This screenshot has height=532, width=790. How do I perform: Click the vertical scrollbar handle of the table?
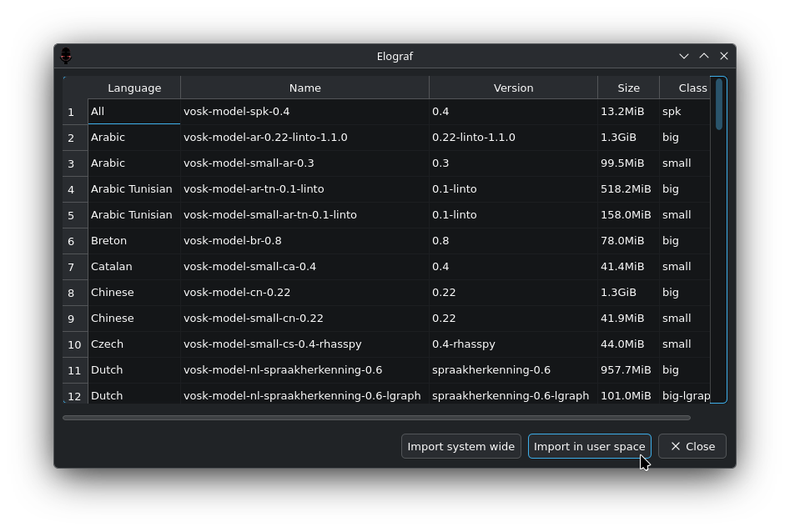pyautogui.click(x=719, y=105)
